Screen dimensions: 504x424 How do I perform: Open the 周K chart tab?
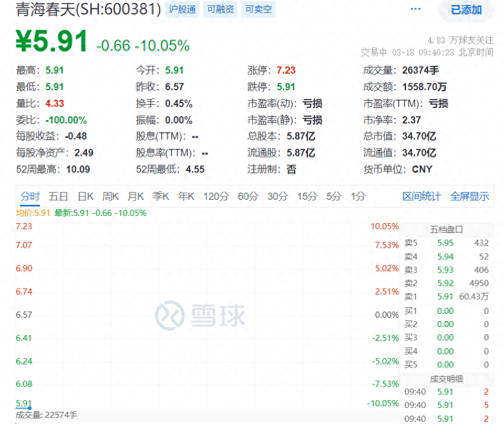110,197
